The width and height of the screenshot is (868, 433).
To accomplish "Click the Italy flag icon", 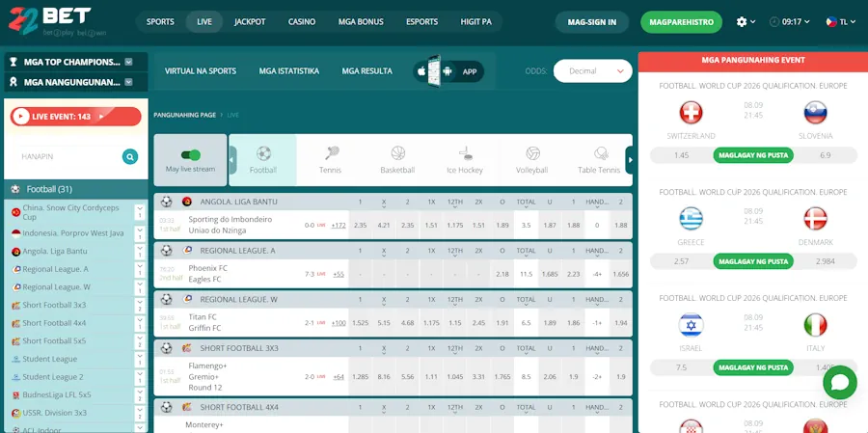I will (815, 325).
